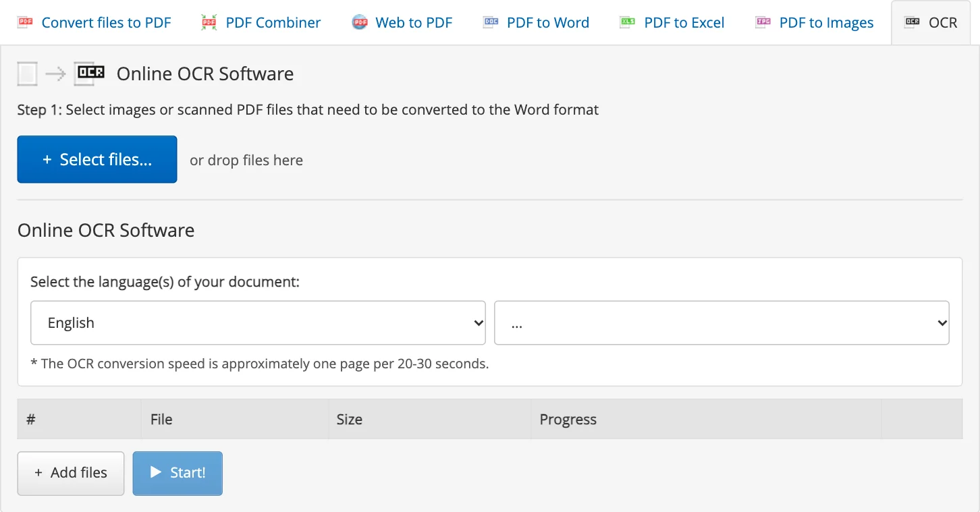Image resolution: width=980 pixels, height=512 pixels.
Task: Click the 'Select the language(s) of your document' label
Action: (x=165, y=282)
